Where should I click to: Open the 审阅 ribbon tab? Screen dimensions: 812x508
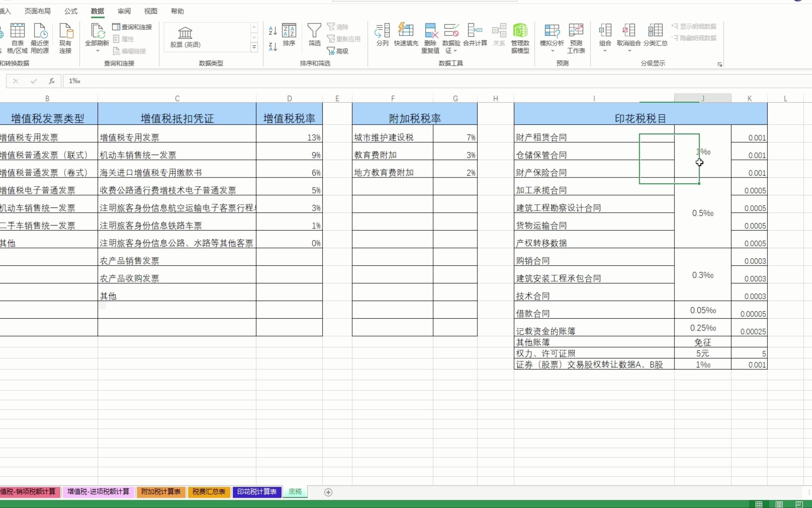(x=124, y=11)
